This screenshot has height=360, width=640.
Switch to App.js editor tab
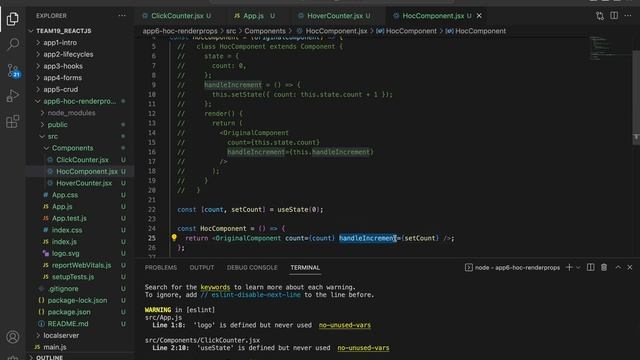(x=253, y=16)
